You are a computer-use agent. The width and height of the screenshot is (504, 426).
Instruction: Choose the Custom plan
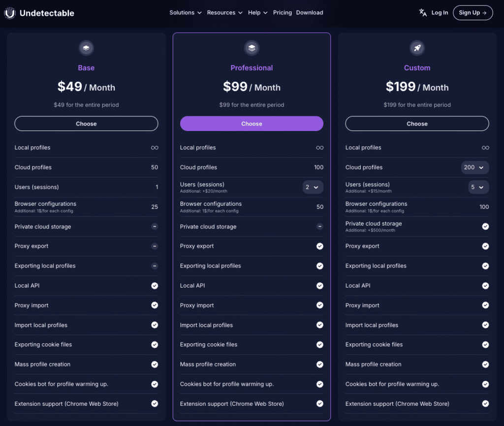pos(417,124)
